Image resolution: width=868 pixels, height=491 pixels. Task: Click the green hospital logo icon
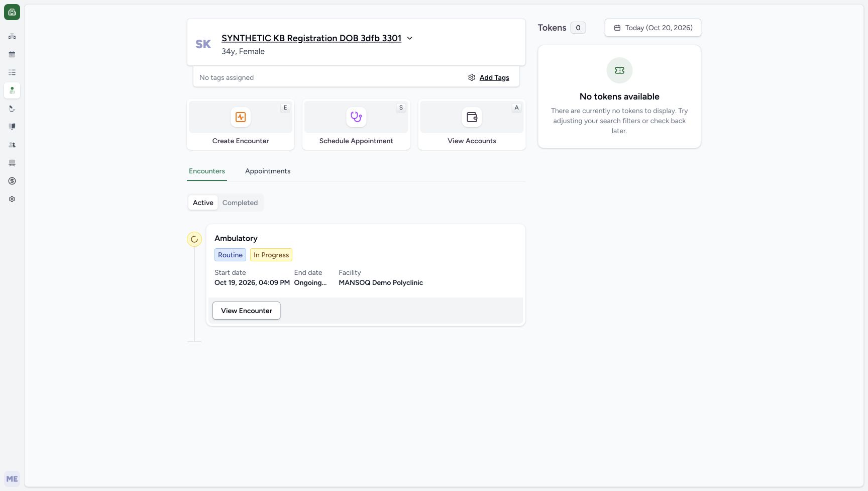pyautogui.click(x=12, y=12)
